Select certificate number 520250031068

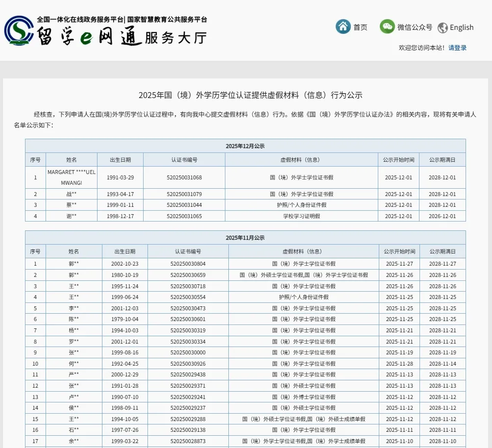(x=184, y=177)
